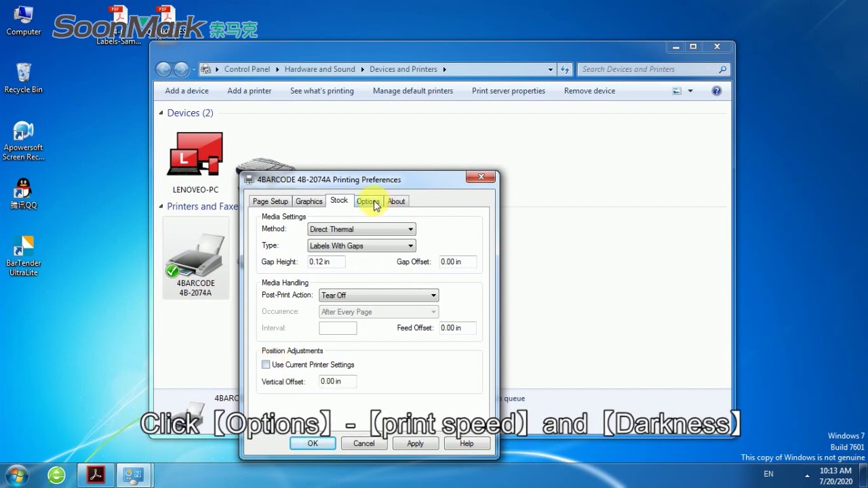Click Remove device in toolbar
This screenshot has width=868, height=488.
[x=589, y=91]
